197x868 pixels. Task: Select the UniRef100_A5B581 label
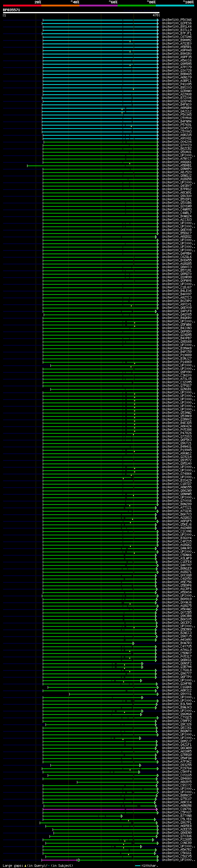[x=177, y=47]
